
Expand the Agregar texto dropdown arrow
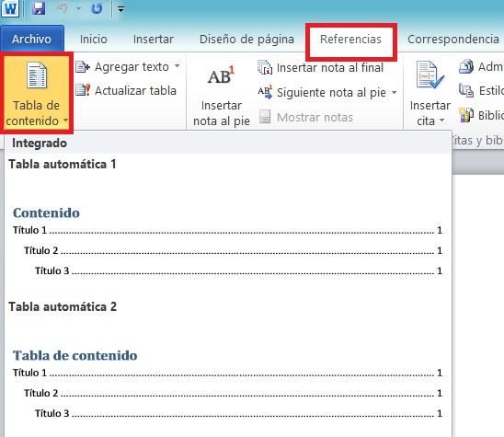point(178,66)
